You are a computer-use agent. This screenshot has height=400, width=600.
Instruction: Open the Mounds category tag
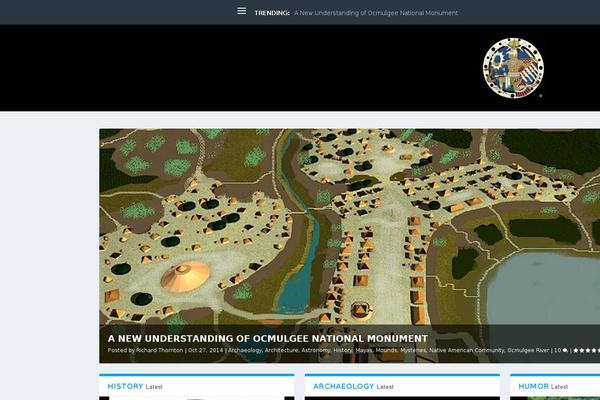point(386,350)
